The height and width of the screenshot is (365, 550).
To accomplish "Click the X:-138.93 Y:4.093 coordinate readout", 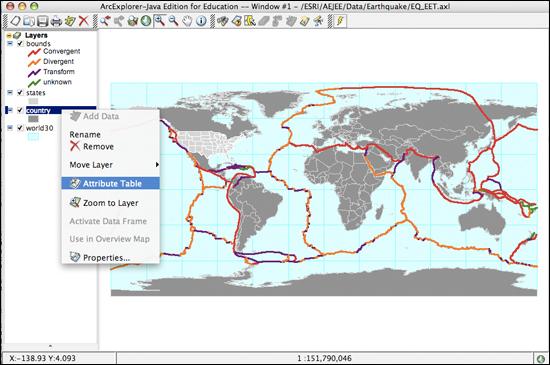I will (x=42, y=358).
